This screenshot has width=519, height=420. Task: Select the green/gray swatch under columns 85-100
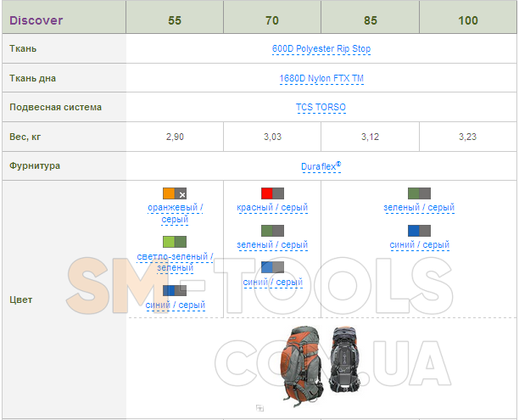coord(419,193)
